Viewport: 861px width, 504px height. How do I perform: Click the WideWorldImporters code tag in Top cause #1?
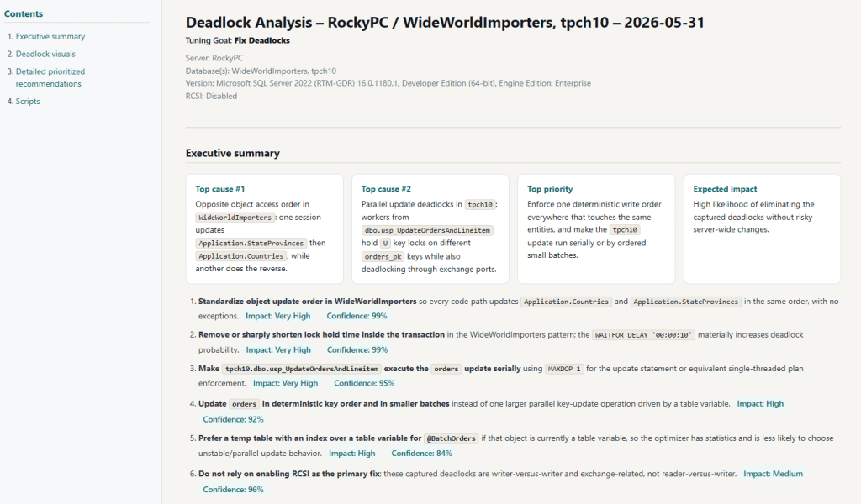(235, 218)
